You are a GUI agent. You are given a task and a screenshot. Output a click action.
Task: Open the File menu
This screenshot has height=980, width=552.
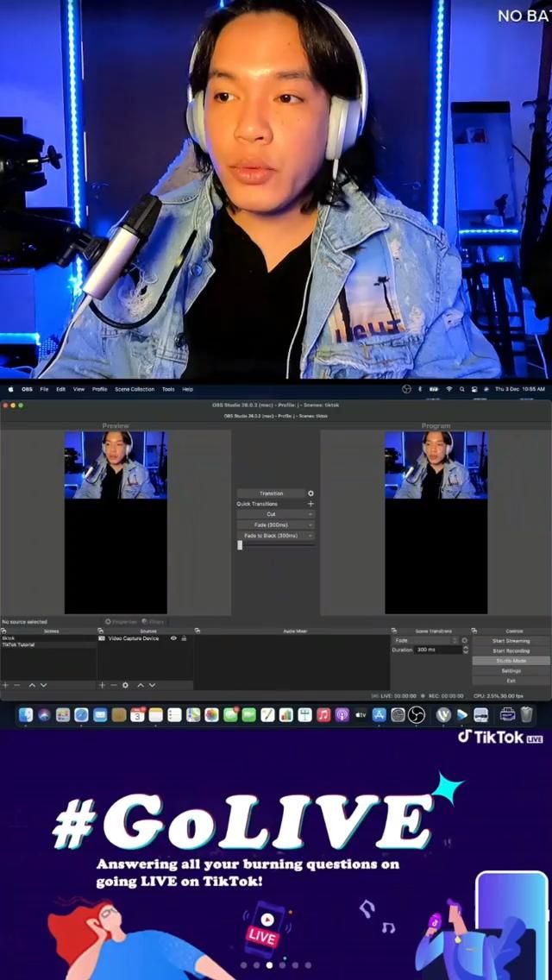coord(44,389)
